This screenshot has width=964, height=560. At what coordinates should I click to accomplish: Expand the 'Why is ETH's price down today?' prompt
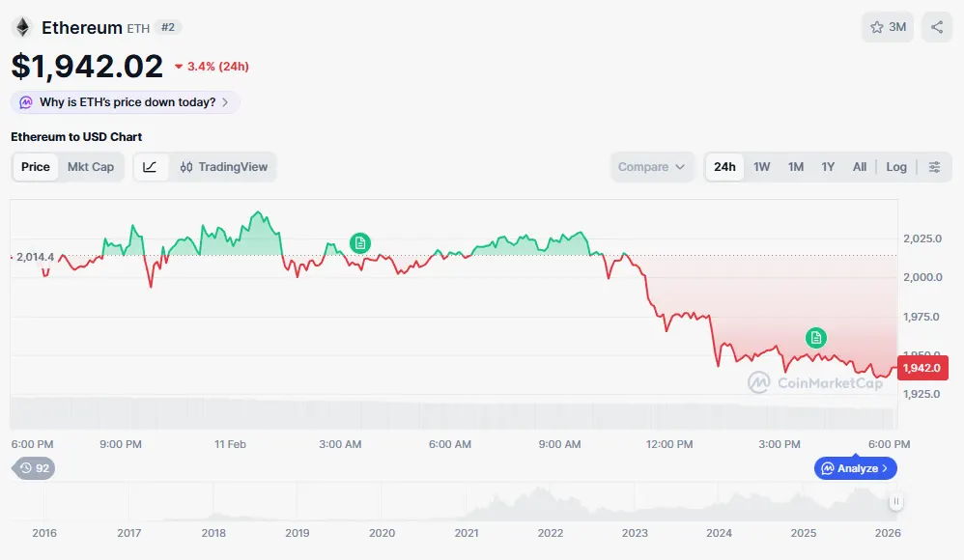point(125,101)
